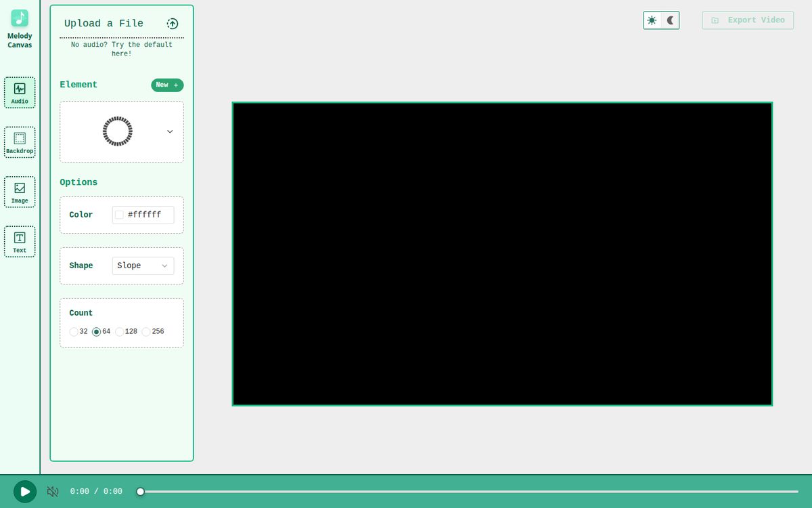Enable dark mode moon icon

click(x=671, y=20)
